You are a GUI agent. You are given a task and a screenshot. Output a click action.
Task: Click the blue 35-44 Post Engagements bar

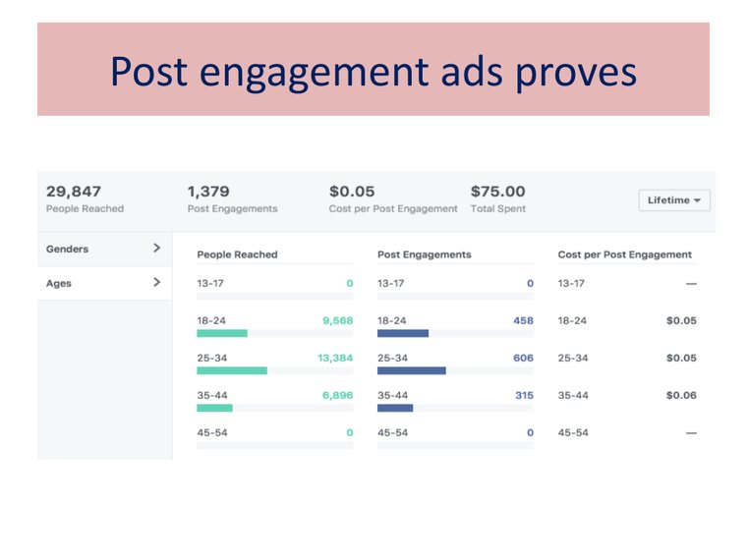click(x=395, y=408)
